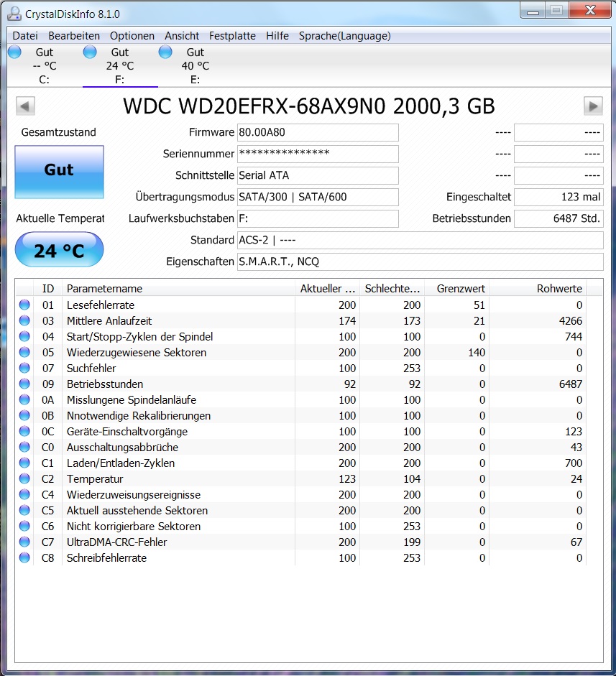Image resolution: width=616 pixels, height=676 pixels.
Task: Click the Aktueller column header
Action: 328,288
